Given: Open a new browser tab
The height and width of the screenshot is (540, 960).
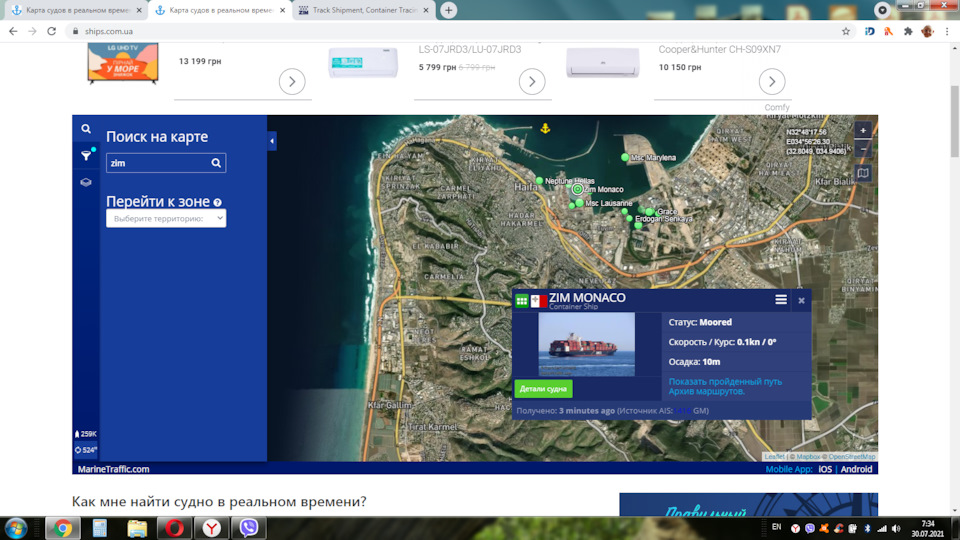Looking at the screenshot, I should pos(449,10).
